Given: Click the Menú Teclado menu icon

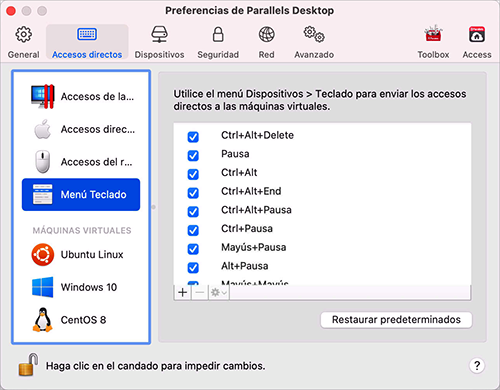Looking at the screenshot, I should click(x=43, y=194).
